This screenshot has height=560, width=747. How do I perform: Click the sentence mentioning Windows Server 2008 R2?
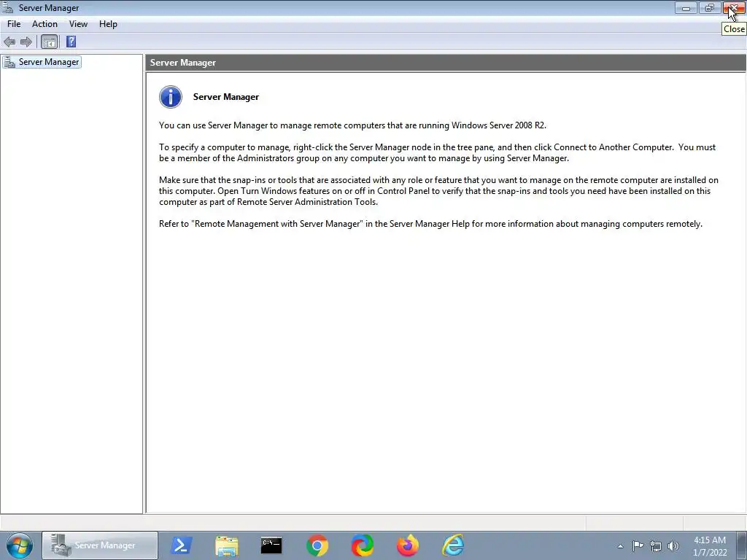point(352,125)
